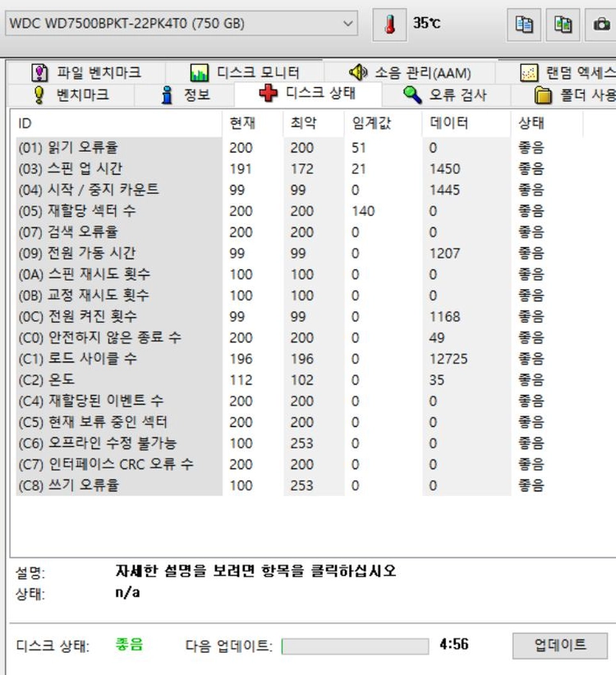Select the (C8) 쓰기 오류율 row
This screenshot has height=675, width=616.
pos(299,485)
